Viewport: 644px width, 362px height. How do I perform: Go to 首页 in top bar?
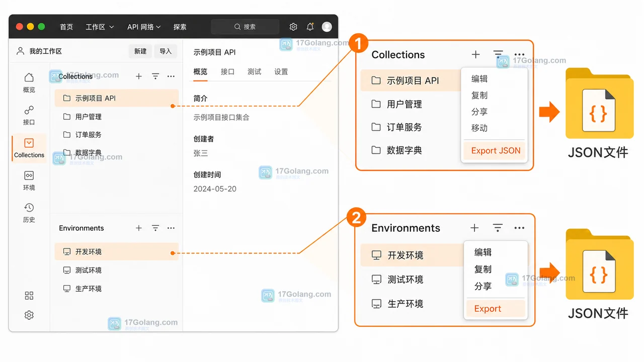click(x=66, y=27)
